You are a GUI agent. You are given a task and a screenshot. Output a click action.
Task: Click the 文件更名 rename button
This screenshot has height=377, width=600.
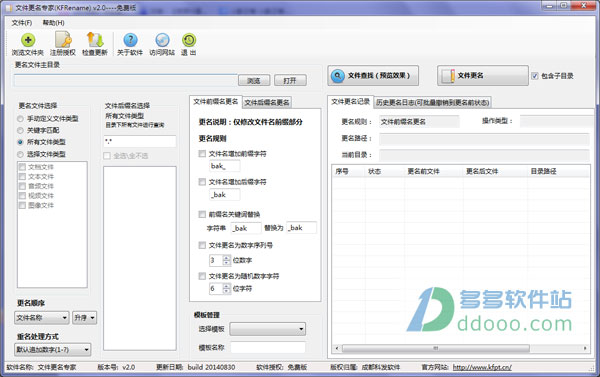(483, 75)
